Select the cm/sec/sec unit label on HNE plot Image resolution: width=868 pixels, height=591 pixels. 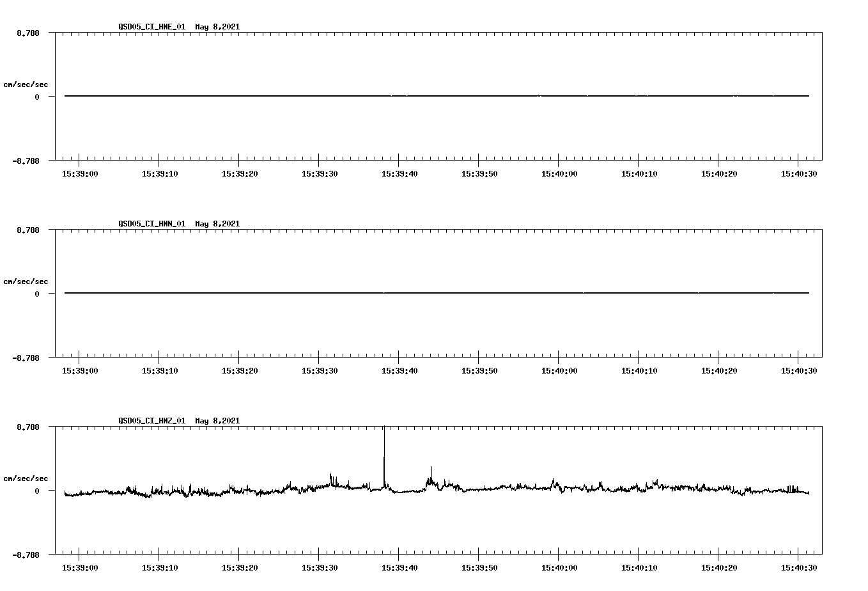pyautogui.click(x=25, y=84)
